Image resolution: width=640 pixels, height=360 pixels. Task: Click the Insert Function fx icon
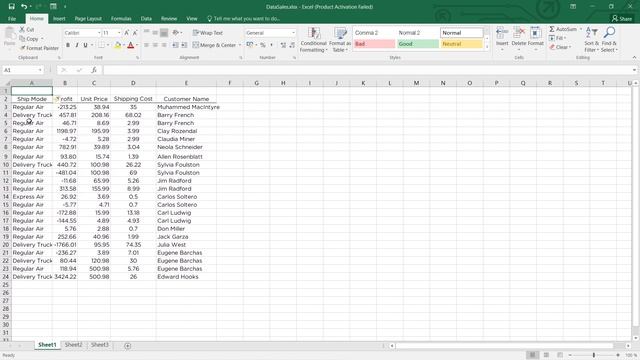coord(94,70)
